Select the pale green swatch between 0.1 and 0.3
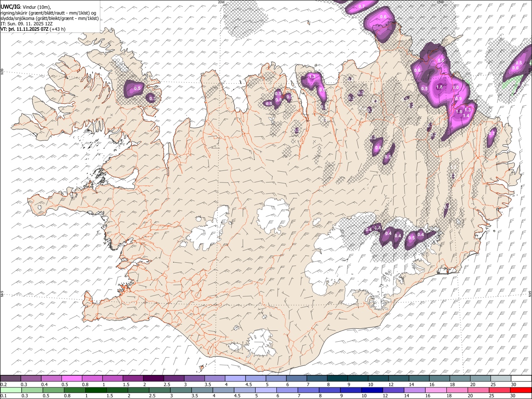The image size is (532, 399). pyautogui.click(x=11, y=390)
